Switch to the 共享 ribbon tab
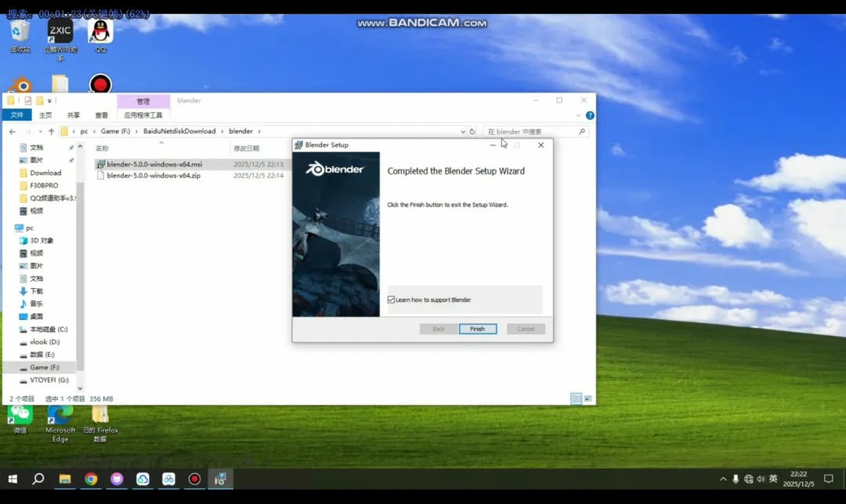Screen dimensions: 846x504 (x=74, y=115)
